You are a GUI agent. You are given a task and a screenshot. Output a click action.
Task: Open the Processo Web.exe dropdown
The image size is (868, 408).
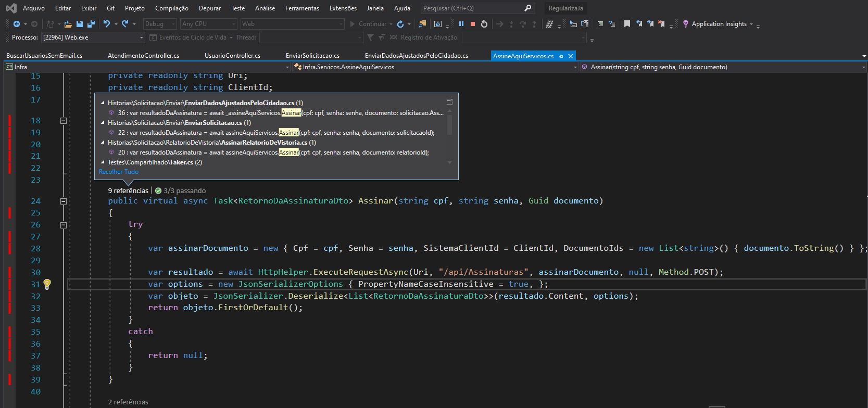[x=93, y=37]
